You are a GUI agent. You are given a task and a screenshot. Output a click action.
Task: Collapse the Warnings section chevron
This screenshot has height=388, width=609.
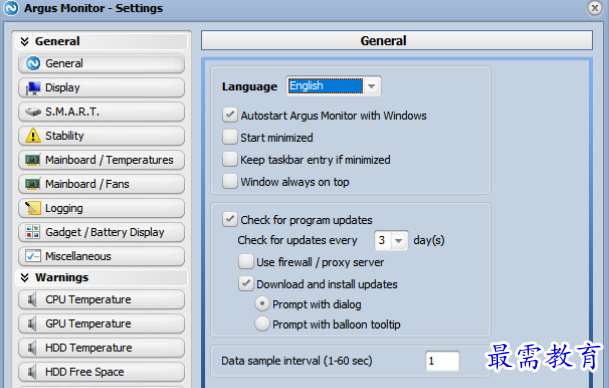tap(24, 277)
